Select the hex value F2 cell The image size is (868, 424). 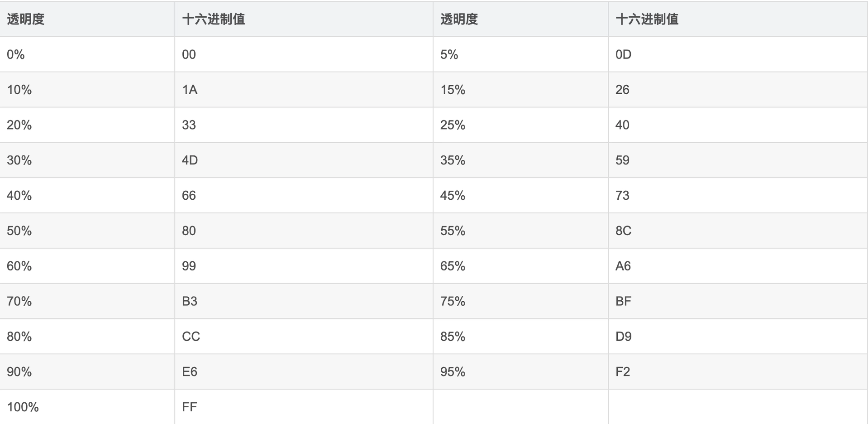[623, 372]
